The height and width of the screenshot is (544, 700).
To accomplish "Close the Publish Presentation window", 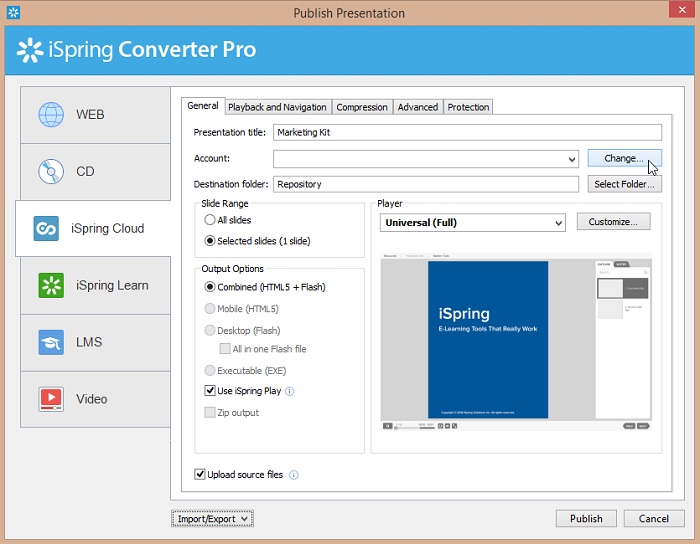I will [x=682, y=10].
